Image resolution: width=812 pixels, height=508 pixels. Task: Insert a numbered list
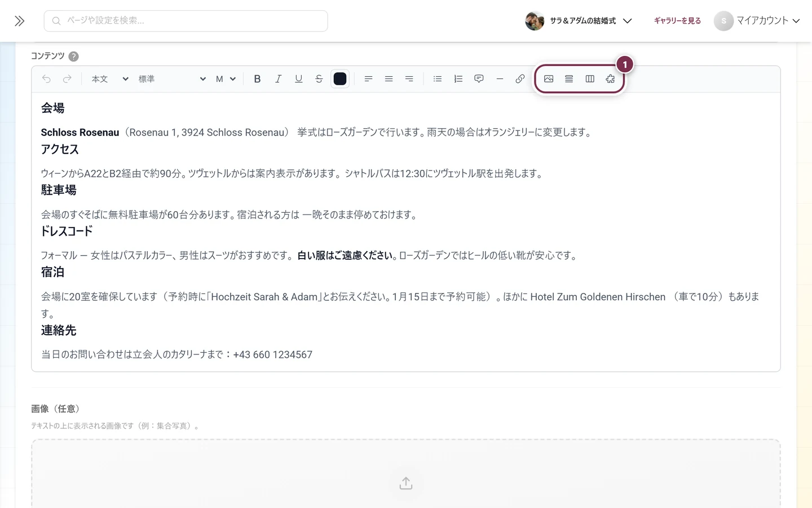pyautogui.click(x=458, y=79)
